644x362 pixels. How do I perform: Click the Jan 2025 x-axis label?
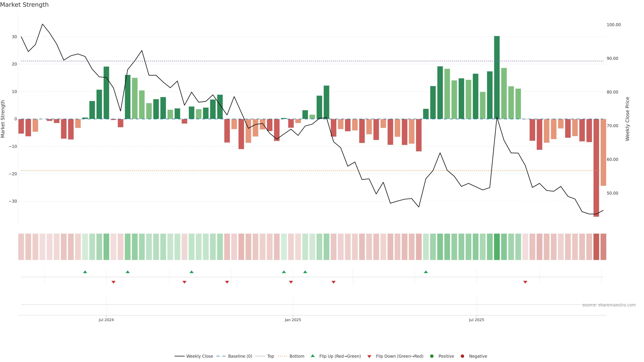click(x=293, y=320)
